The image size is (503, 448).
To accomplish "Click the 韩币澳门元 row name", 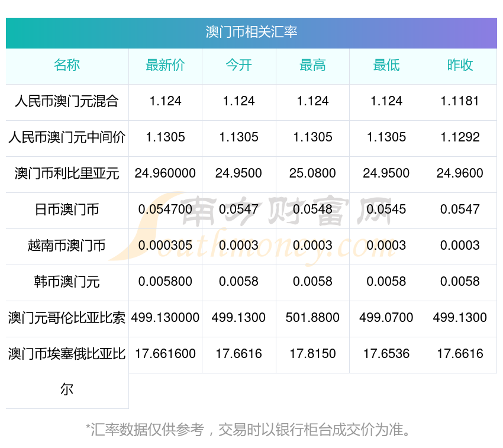I will click(67, 282).
